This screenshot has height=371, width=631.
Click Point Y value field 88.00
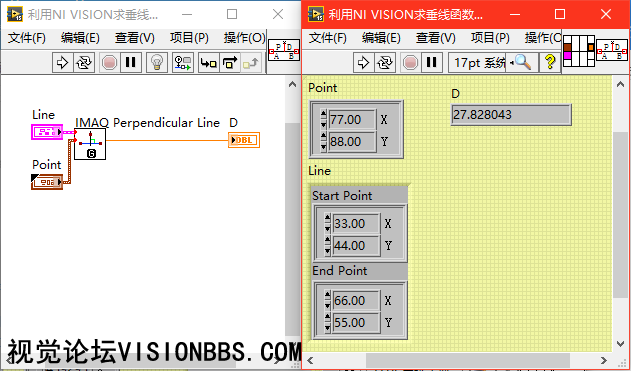point(353,142)
